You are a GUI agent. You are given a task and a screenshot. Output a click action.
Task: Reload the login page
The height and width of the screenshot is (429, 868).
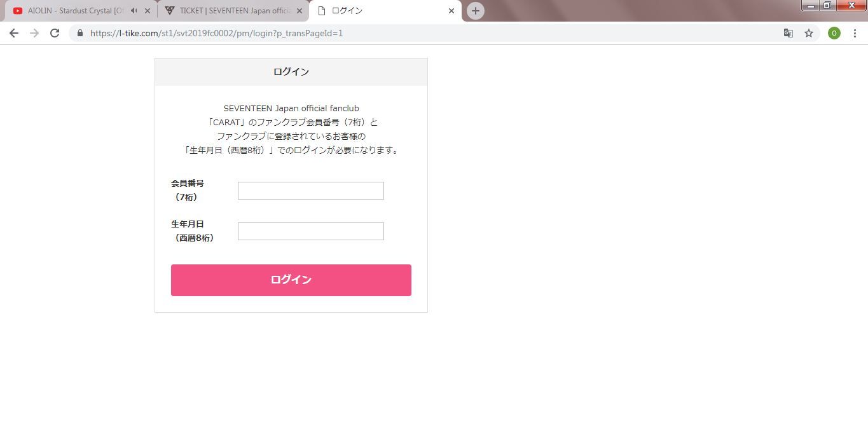click(x=55, y=33)
